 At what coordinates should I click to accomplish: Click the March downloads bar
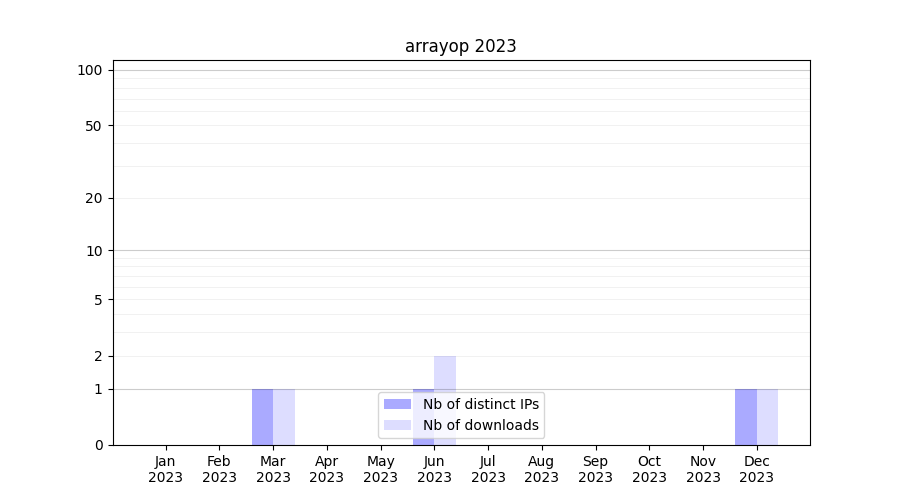[x=284, y=417]
